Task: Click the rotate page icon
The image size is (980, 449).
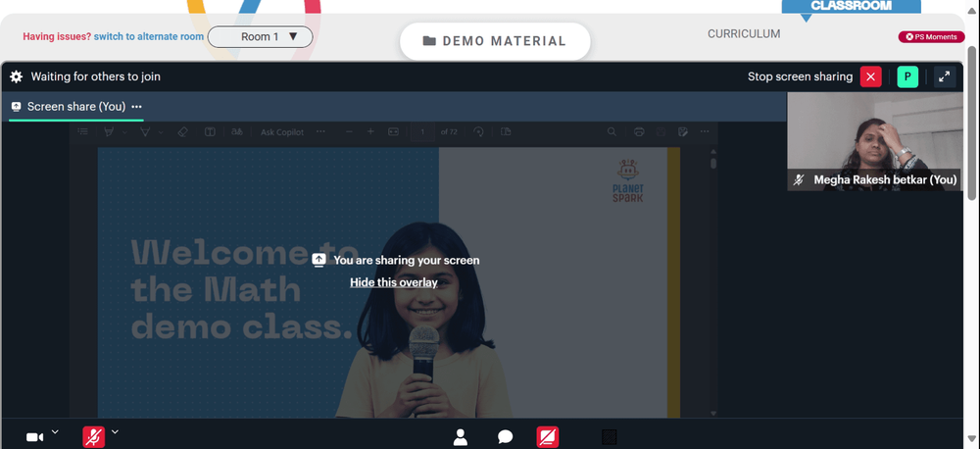Action: click(479, 132)
